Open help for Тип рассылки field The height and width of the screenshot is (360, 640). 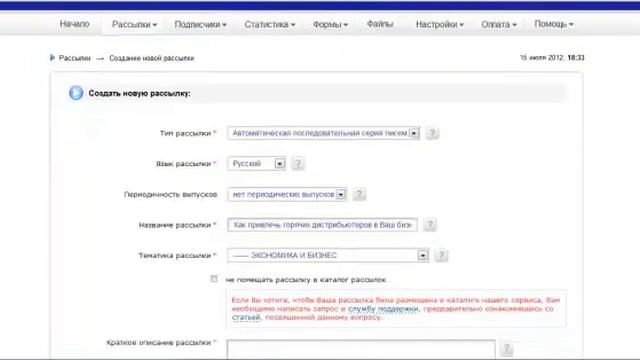click(x=432, y=133)
